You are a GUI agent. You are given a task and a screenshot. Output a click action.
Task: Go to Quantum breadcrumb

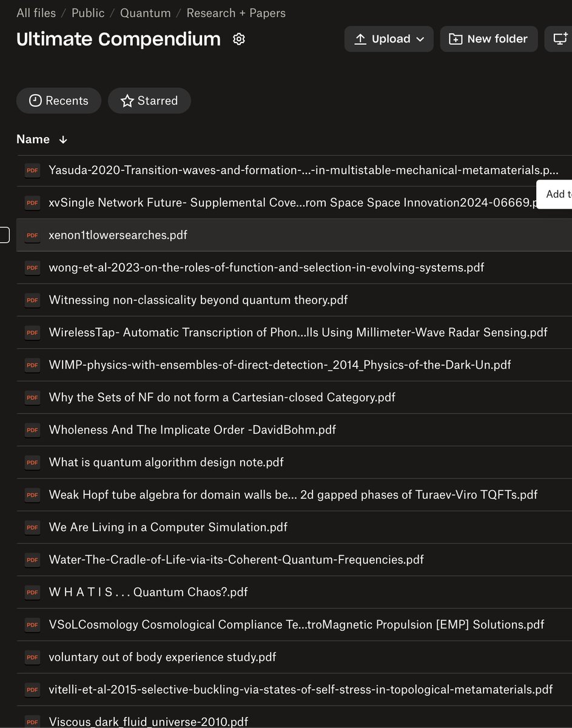point(146,13)
